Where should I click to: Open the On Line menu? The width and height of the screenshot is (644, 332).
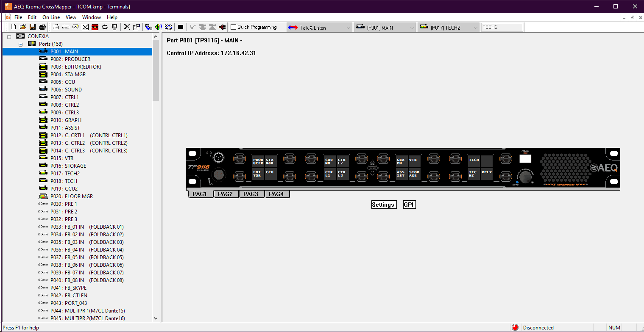[51, 17]
